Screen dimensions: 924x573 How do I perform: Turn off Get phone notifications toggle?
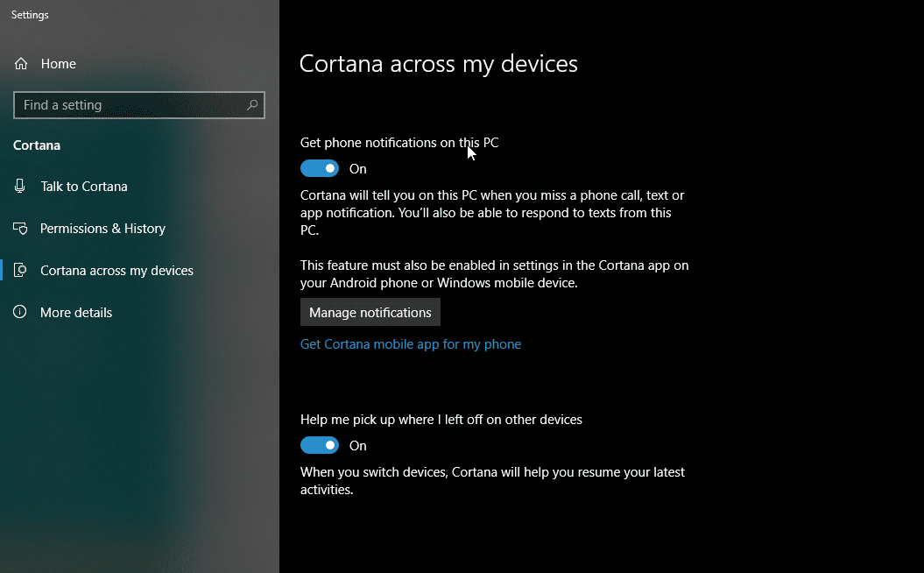pos(320,168)
